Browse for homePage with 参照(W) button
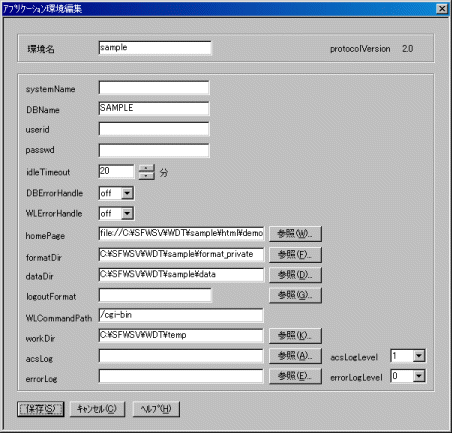This screenshot has width=452, height=433. coord(295,234)
